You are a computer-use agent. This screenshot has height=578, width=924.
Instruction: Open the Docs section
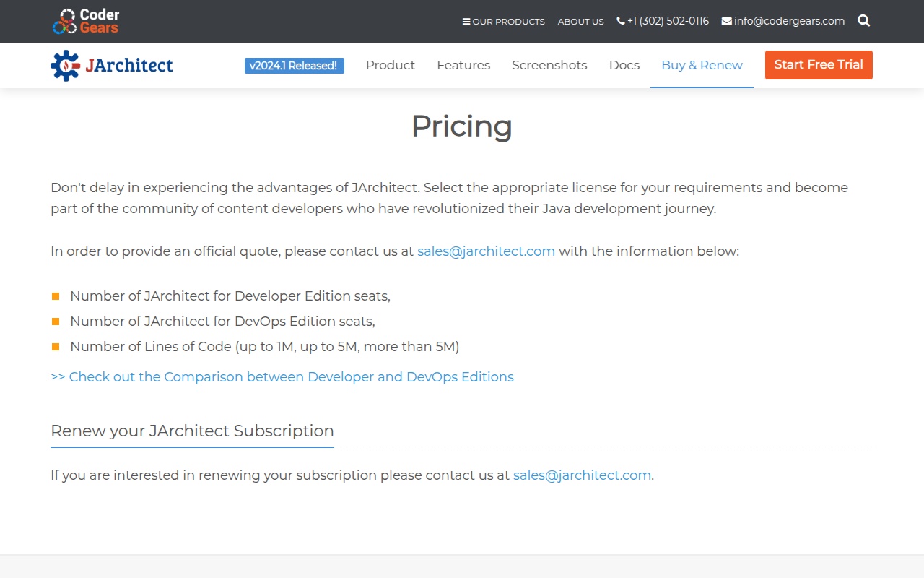coord(624,65)
